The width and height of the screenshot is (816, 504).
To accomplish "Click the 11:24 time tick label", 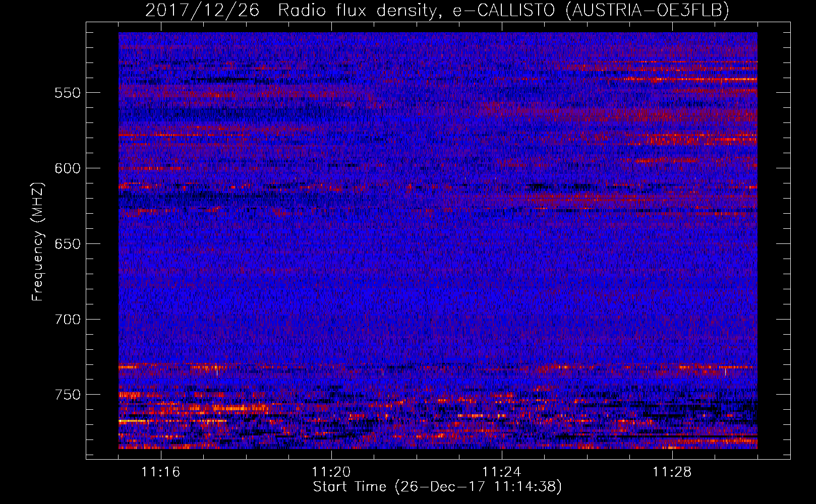I will (501, 472).
